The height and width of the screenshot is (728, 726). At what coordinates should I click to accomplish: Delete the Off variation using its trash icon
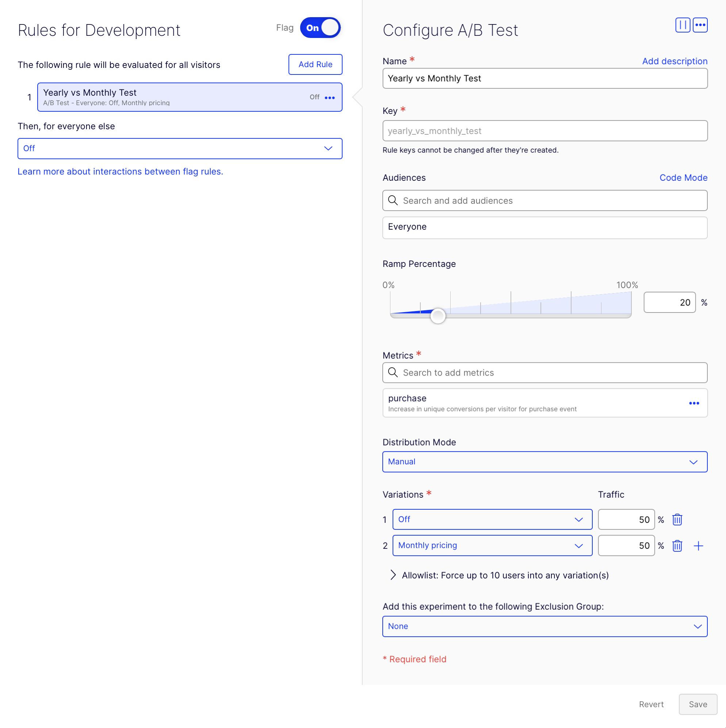677,519
